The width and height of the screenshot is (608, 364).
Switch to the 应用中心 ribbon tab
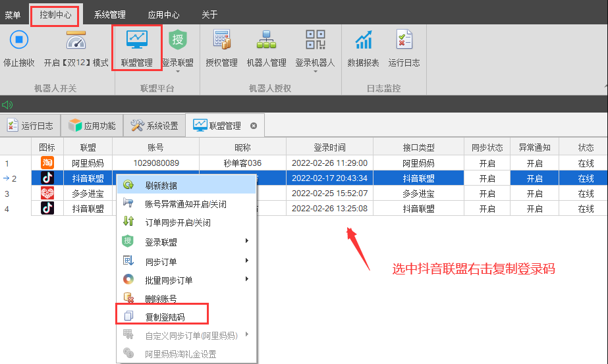click(163, 14)
